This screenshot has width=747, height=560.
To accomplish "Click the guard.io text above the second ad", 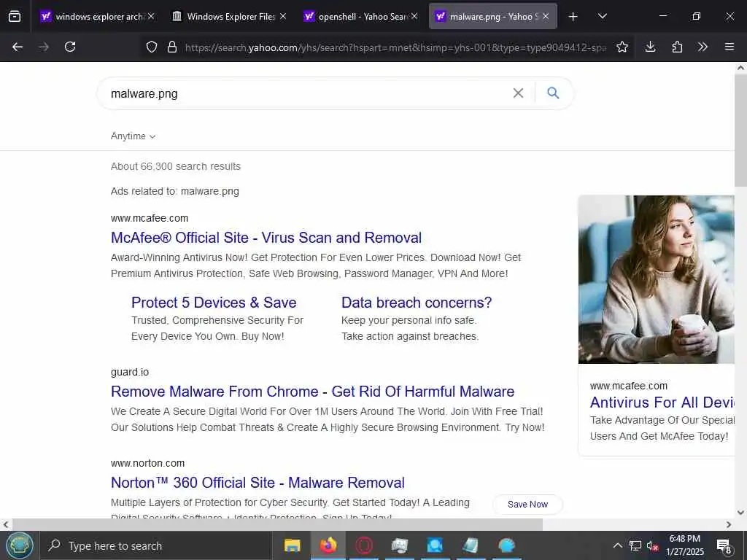I will [130, 372].
